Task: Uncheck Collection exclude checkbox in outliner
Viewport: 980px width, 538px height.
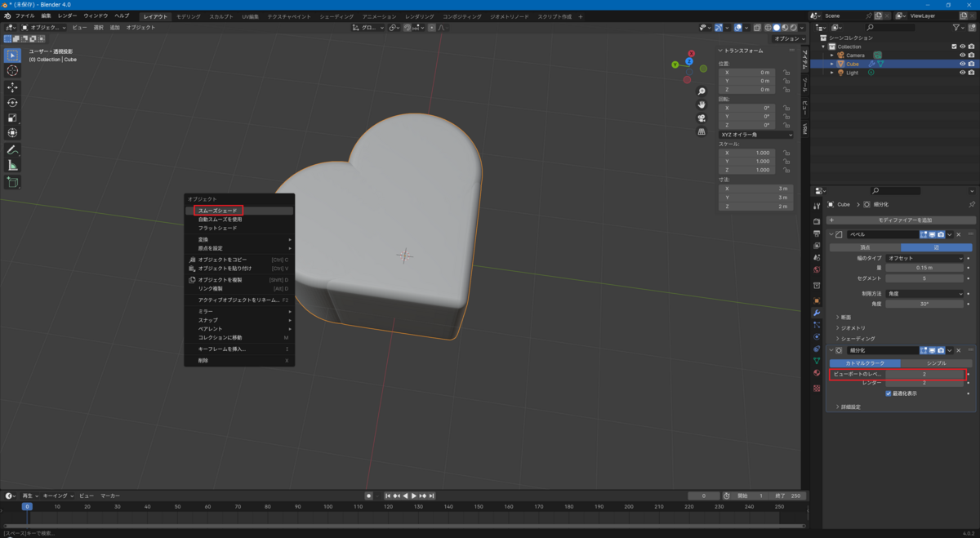Action: coord(954,47)
